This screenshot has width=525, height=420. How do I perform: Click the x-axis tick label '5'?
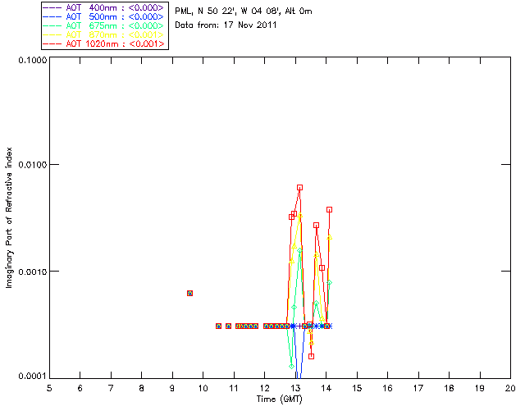(49, 388)
